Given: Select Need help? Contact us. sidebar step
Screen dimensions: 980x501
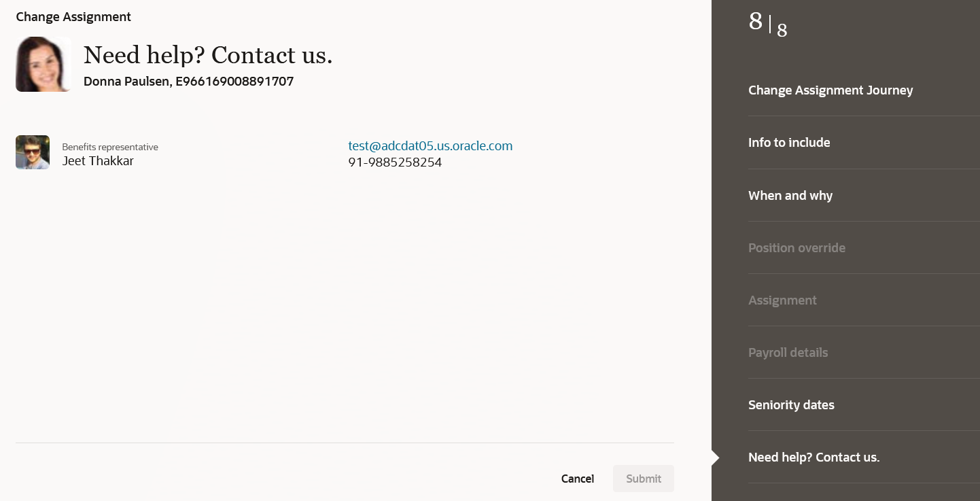Looking at the screenshot, I should point(813,457).
